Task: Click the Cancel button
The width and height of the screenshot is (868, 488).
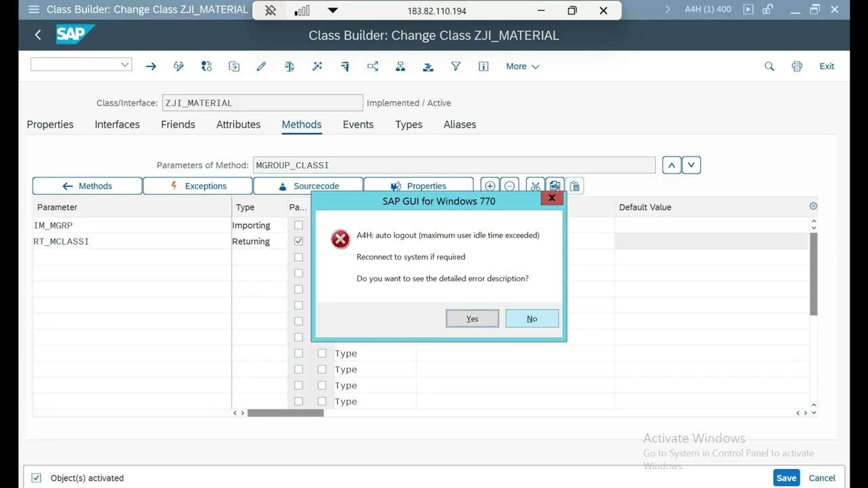Action: 822,478
